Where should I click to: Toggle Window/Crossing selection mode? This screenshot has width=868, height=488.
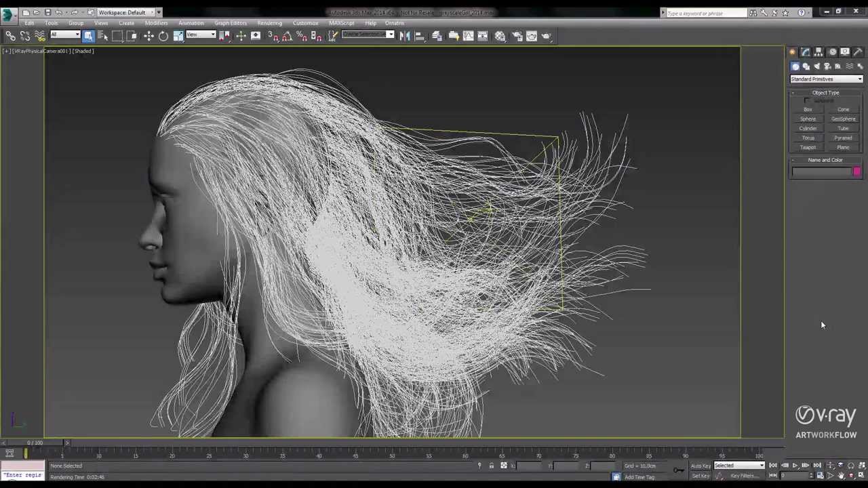click(132, 36)
